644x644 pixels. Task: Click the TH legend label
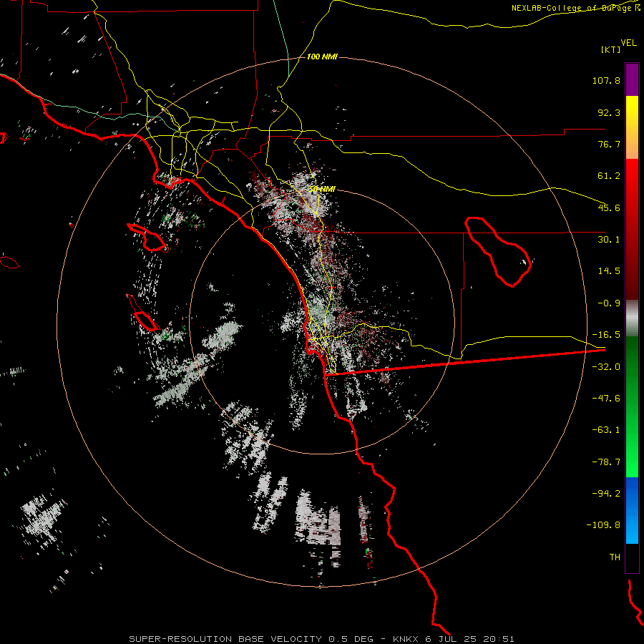[x=615, y=557]
